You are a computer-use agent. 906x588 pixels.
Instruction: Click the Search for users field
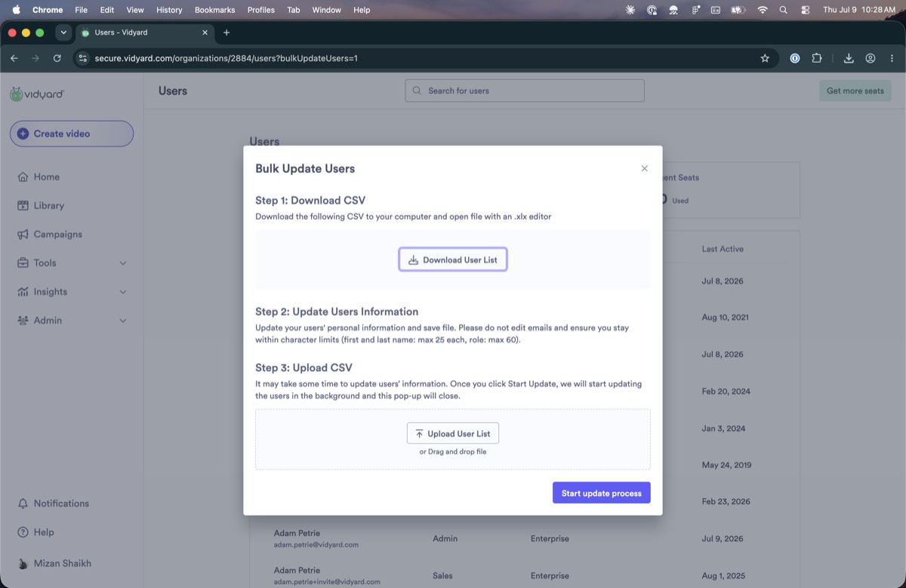click(x=525, y=91)
